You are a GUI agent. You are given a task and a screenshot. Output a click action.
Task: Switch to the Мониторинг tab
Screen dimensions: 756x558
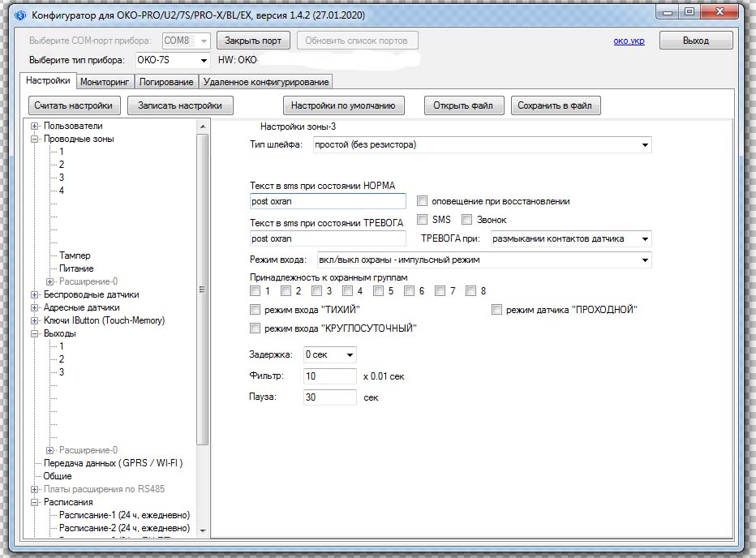(x=105, y=81)
